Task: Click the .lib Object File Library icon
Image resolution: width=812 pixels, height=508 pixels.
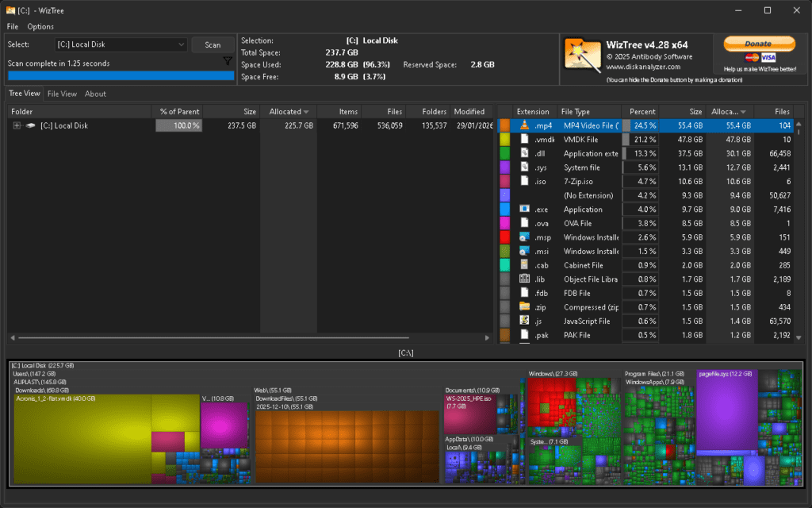Action: point(524,279)
